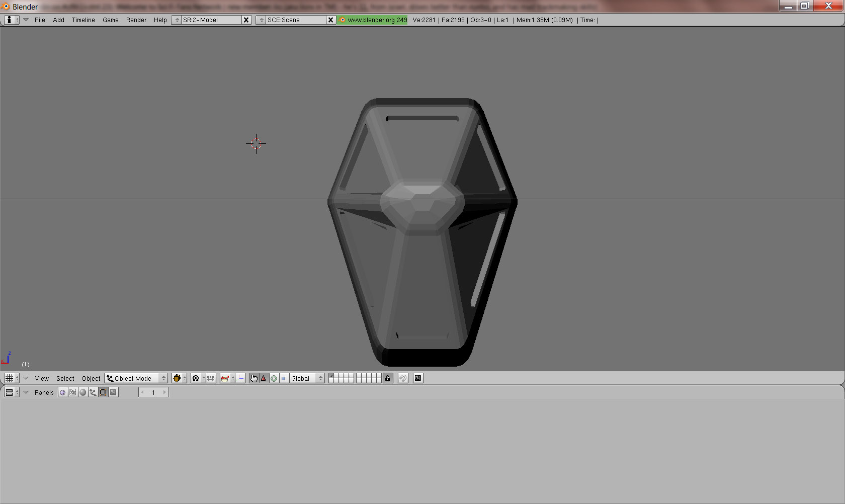Image resolution: width=845 pixels, height=504 pixels.
Task: Expand the SR:2-Model screen selector
Action: (177, 20)
